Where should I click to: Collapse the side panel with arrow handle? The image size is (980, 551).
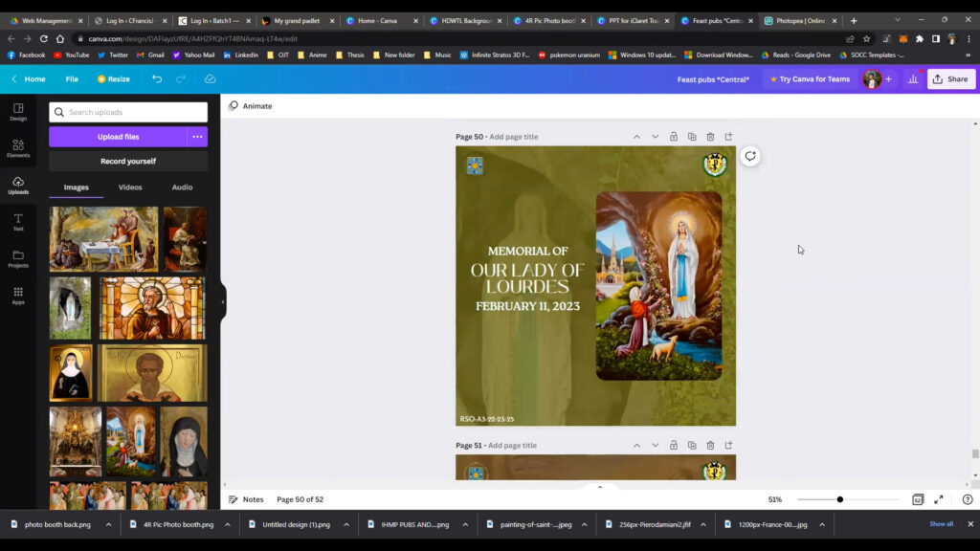click(x=223, y=301)
